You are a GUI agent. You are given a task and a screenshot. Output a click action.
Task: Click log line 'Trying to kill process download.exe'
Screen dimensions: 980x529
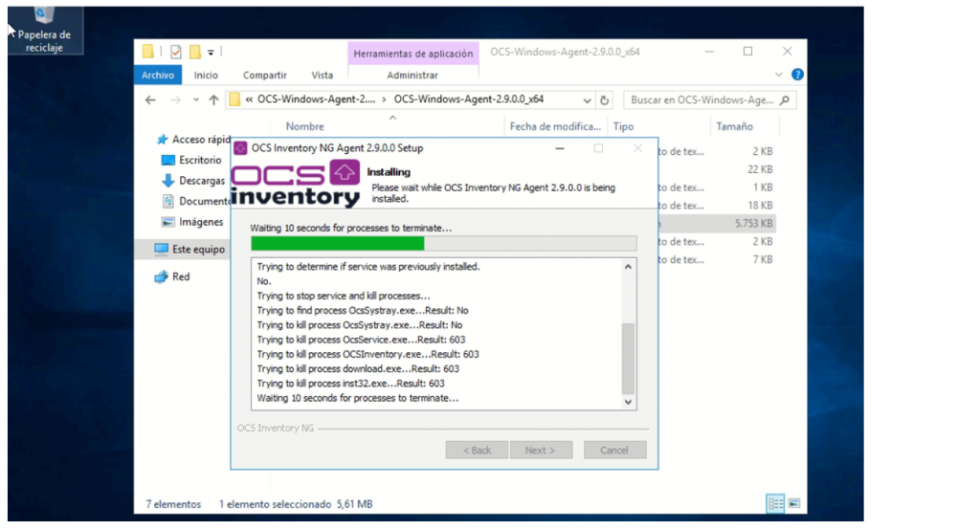358,369
